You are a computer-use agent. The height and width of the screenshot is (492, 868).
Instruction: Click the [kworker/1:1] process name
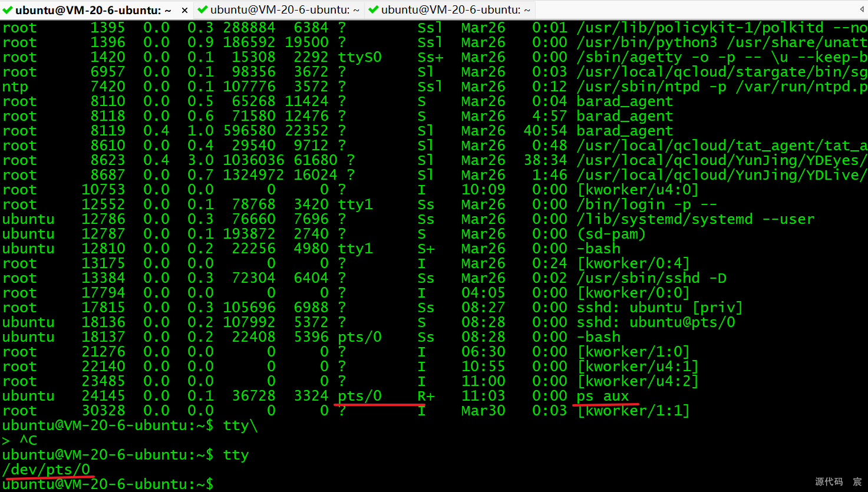pos(633,411)
